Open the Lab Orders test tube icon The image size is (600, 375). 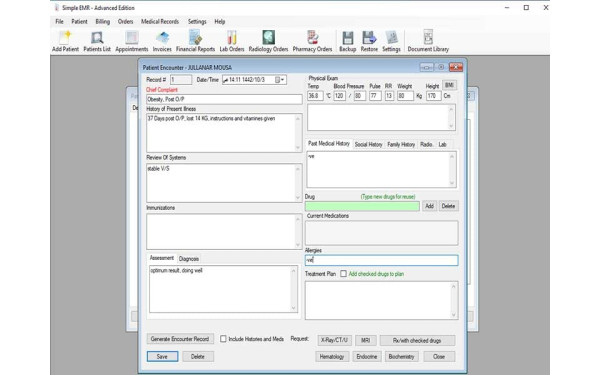[232, 41]
